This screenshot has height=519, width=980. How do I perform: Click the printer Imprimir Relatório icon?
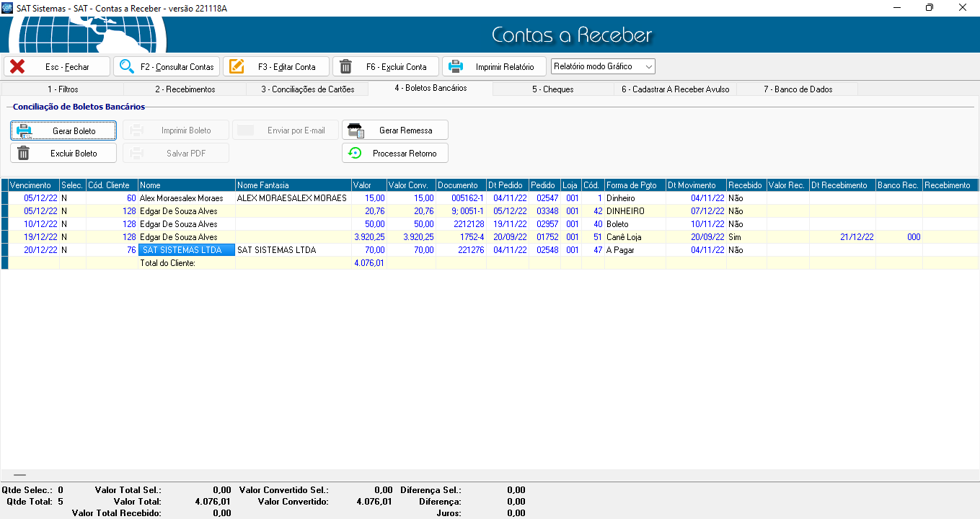pyautogui.click(x=456, y=66)
